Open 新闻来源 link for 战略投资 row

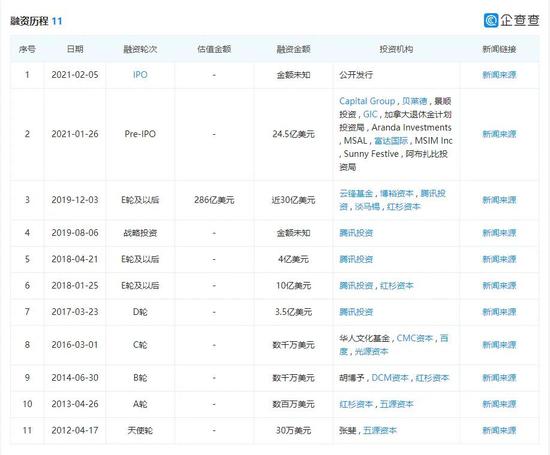(499, 233)
